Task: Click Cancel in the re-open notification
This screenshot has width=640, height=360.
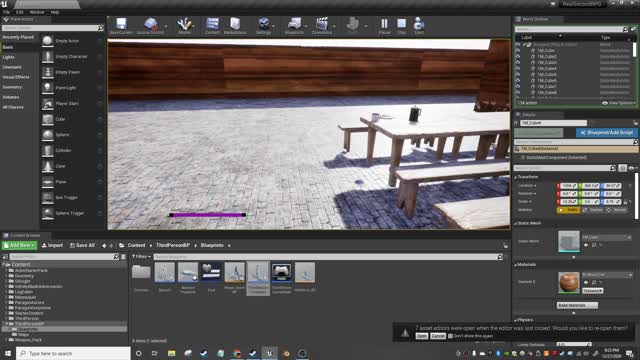Action: [438, 336]
